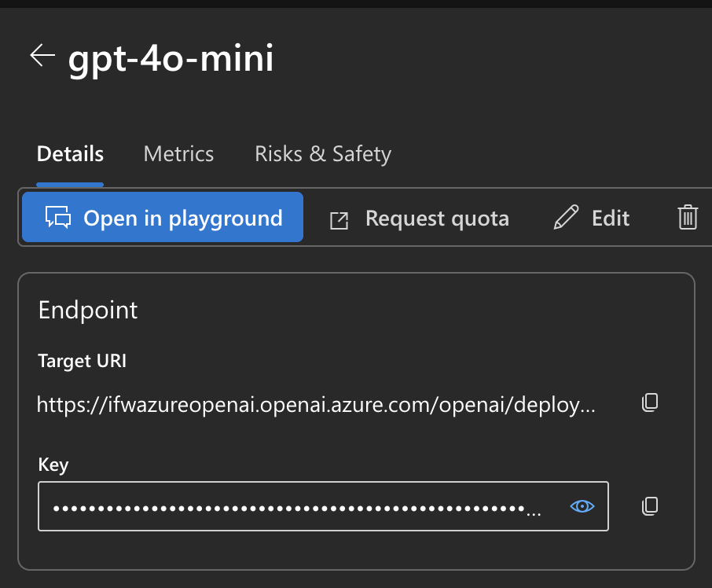
Task: Click the pencil icon for editing deployment
Action: (566, 218)
